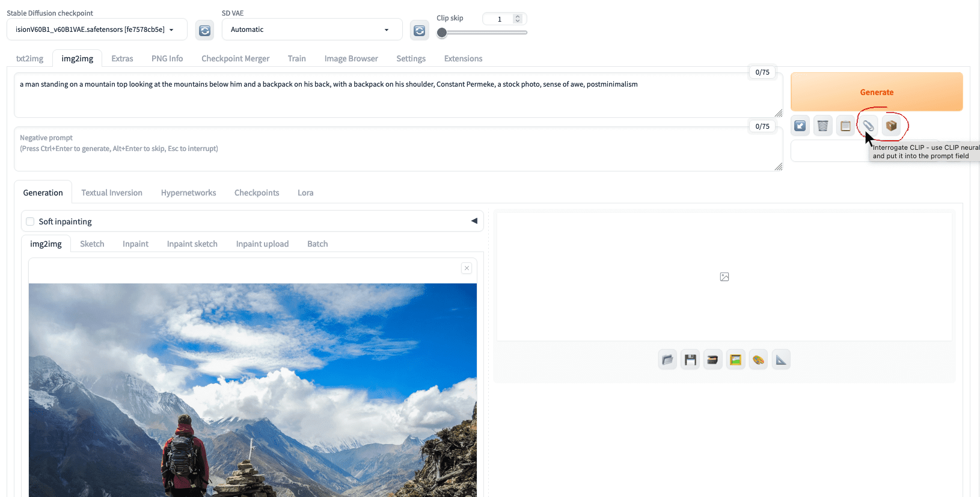Screen dimensions: 980x497
Task: Save zip archive with the card-box icon
Action: point(713,360)
